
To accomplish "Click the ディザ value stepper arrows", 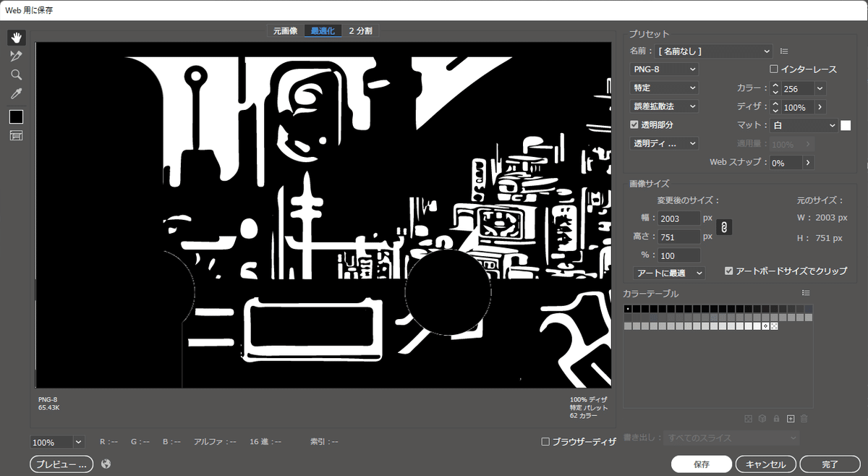I will click(775, 107).
